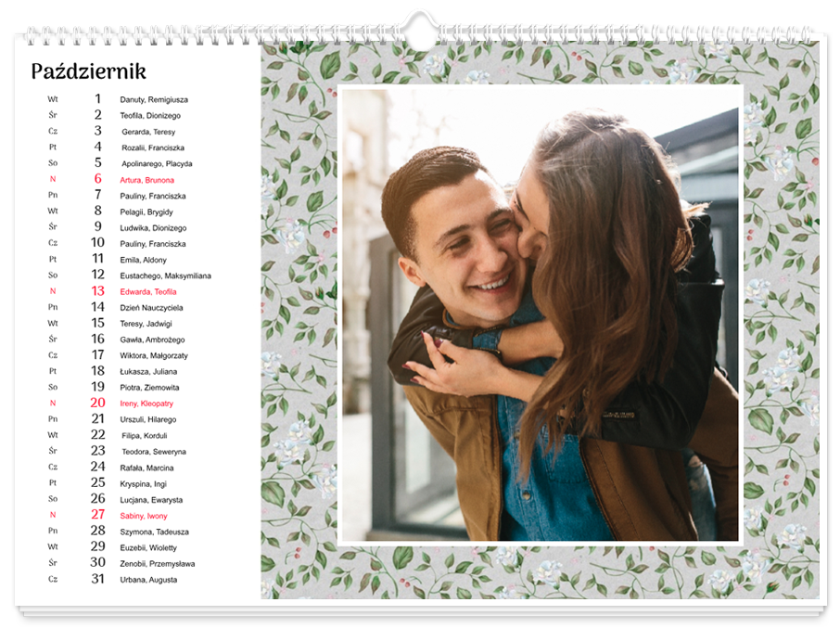Click date number 31 beside Urbana, Augusta

[x=97, y=579]
